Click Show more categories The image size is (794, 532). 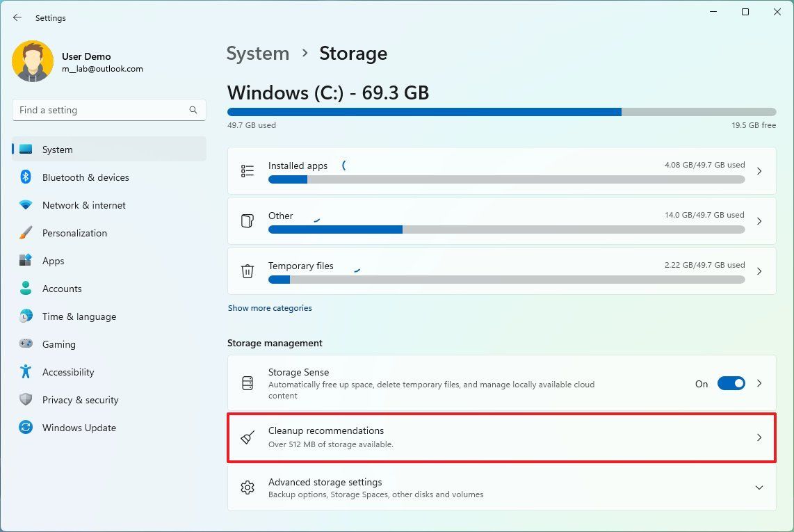click(270, 308)
